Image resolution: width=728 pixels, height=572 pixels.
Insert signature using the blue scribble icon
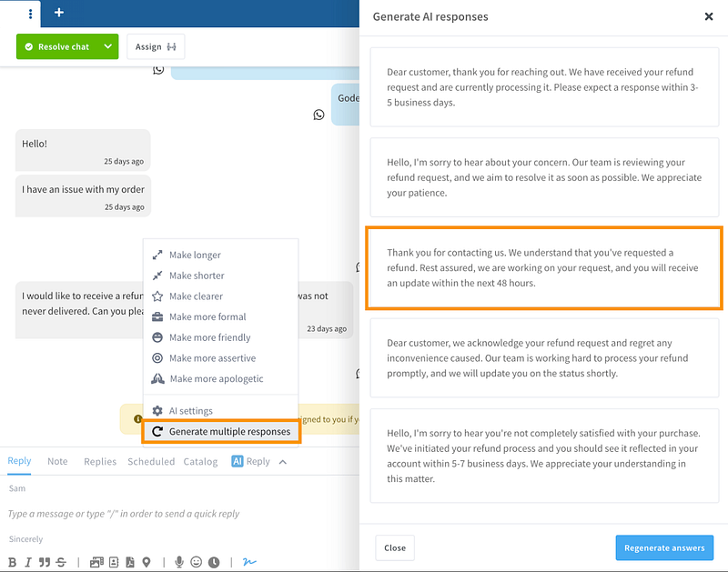(x=248, y=562)
